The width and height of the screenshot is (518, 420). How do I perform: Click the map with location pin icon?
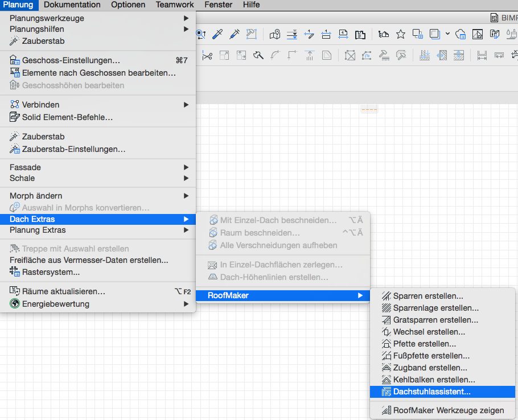[x=275, y=34]
